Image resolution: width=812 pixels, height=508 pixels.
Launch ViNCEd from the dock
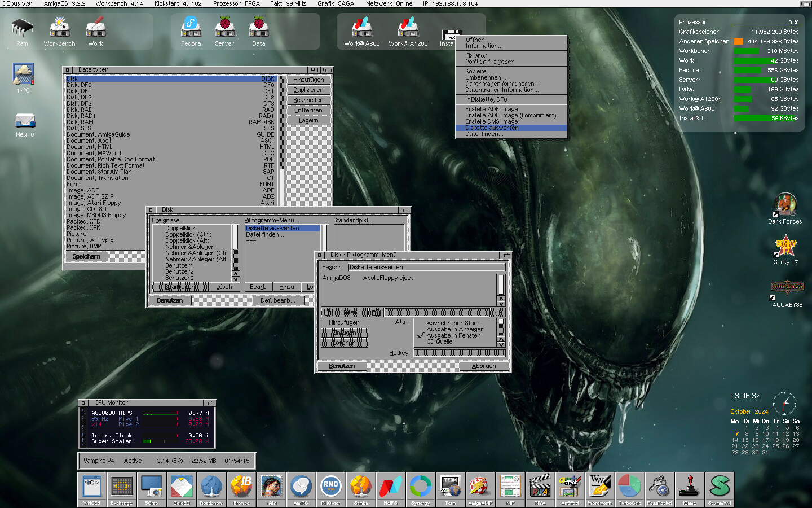click(92, 489)
